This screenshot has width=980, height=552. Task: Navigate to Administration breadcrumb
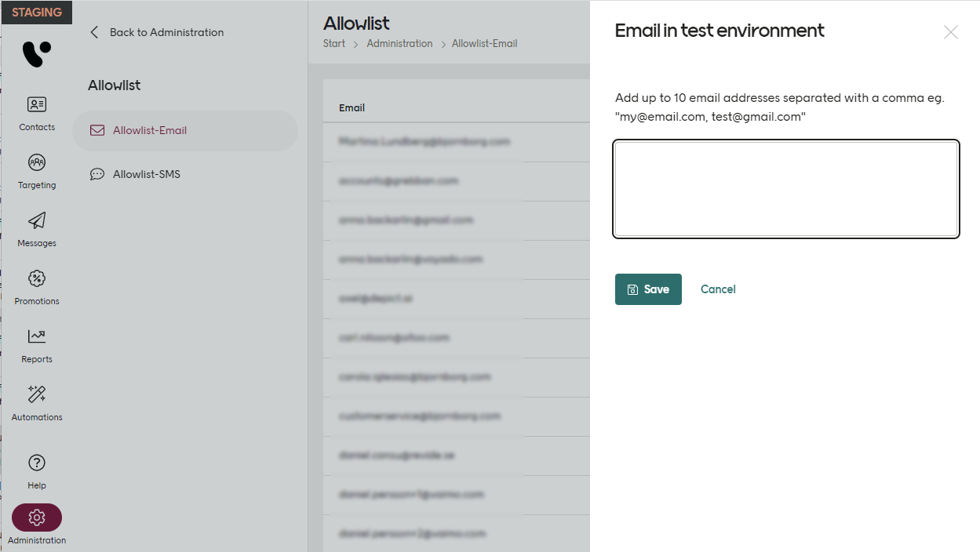point(399,44)
